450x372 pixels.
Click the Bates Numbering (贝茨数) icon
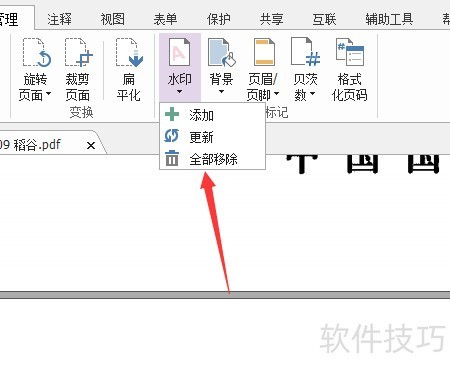305,52
